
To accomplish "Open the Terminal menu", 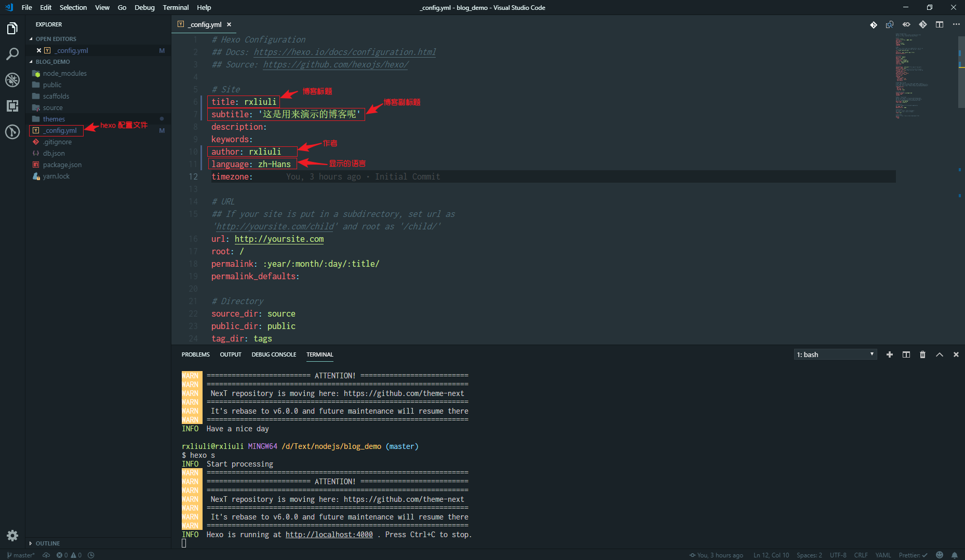I will pos(176,7).
